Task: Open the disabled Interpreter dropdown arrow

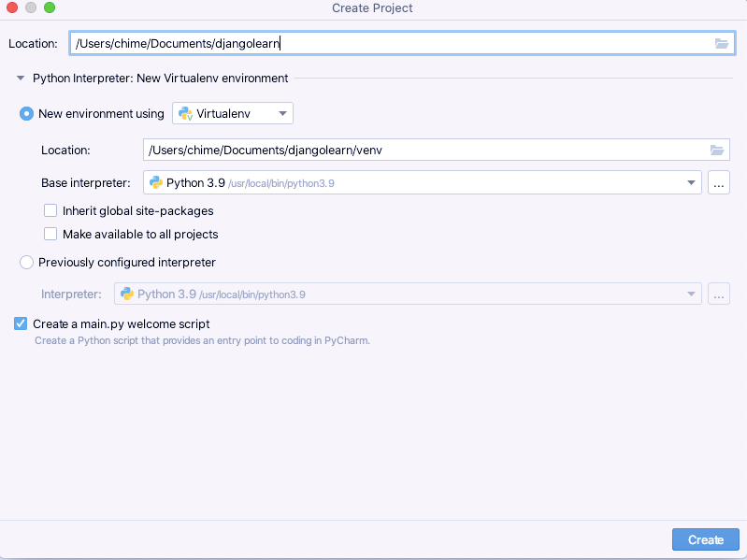Action: [x=691, y=294]
